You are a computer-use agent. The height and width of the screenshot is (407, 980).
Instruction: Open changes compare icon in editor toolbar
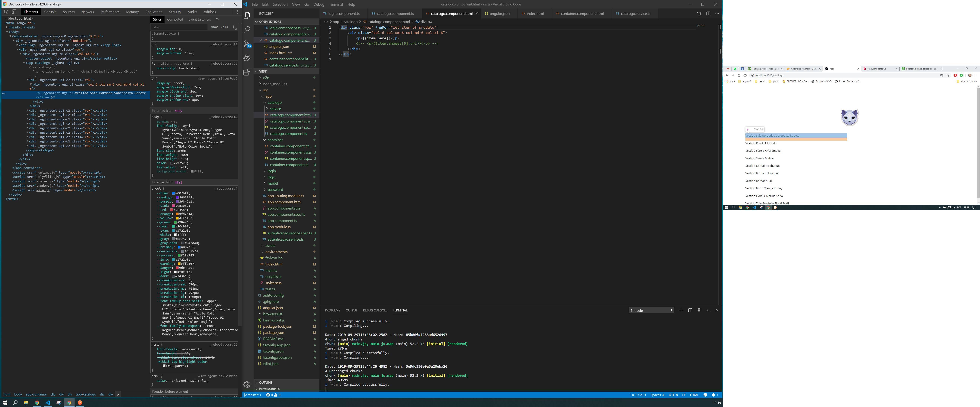click(x=699, y=14)
